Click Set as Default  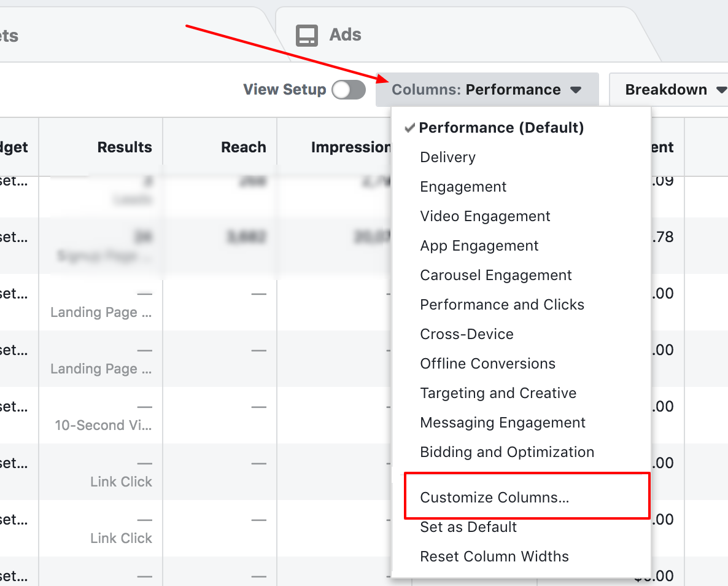[468, 527]
